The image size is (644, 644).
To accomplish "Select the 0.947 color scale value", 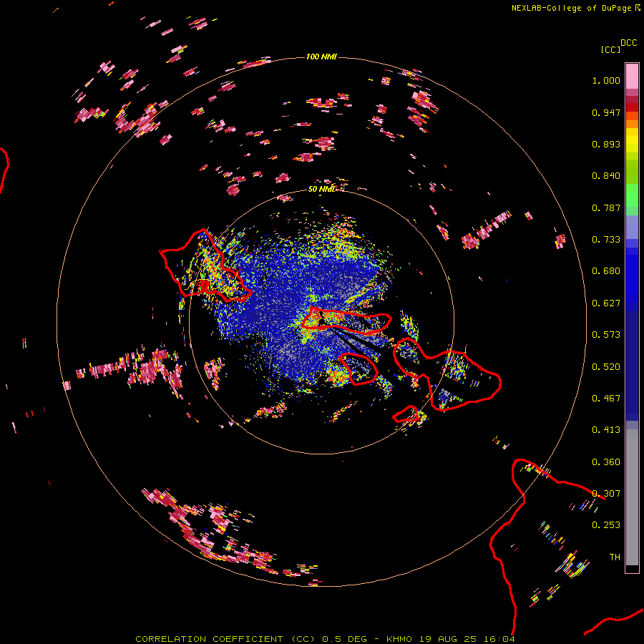I will (606, 112).
